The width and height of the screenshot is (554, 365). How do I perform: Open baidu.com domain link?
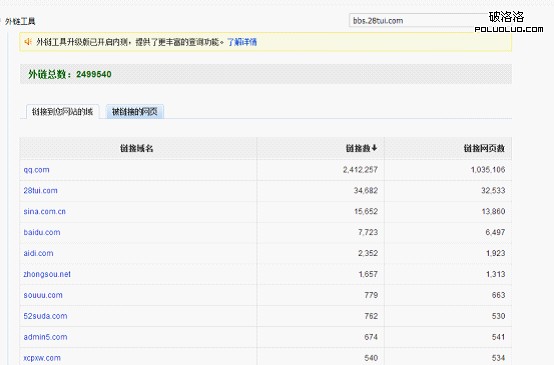[x=42, y=232]
